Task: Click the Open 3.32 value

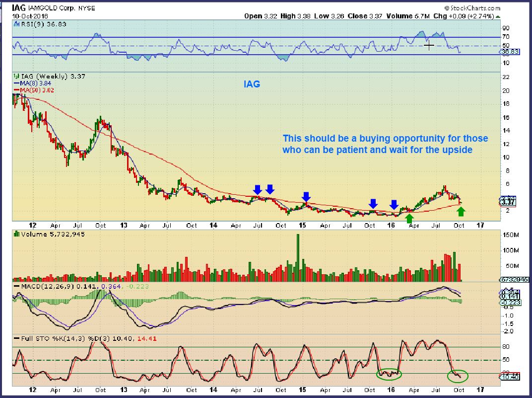Action: pyautogui.click(x=261, y=16)
